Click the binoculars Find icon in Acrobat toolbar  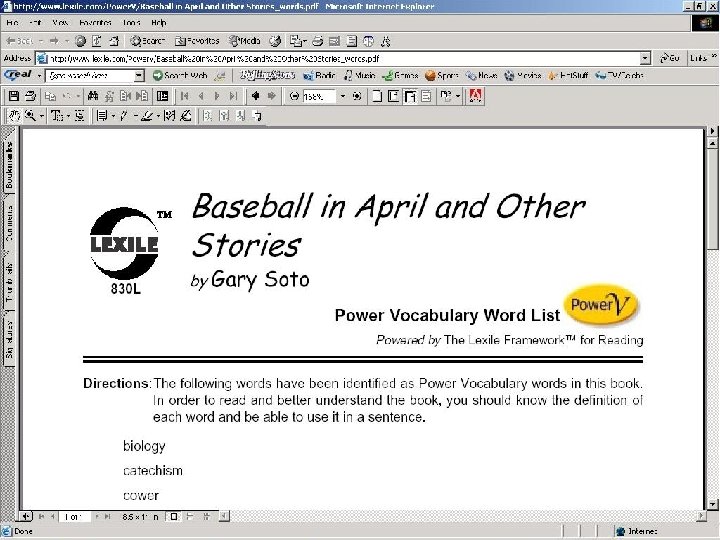tap(93, 96)
